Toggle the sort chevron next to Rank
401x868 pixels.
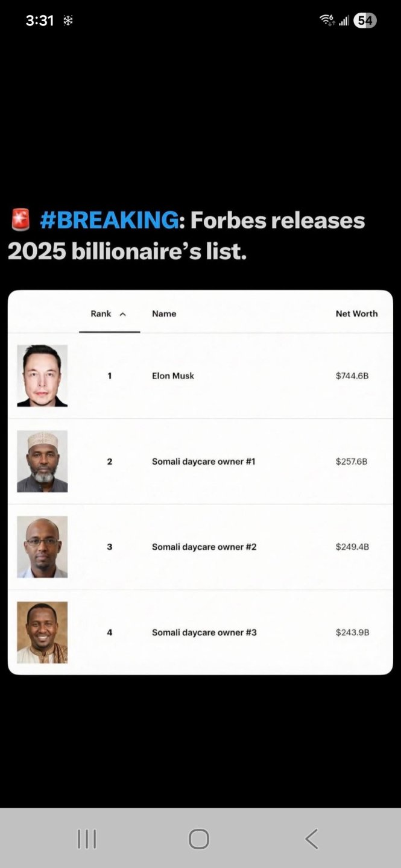pyautogui.click(x=123, y=314)
